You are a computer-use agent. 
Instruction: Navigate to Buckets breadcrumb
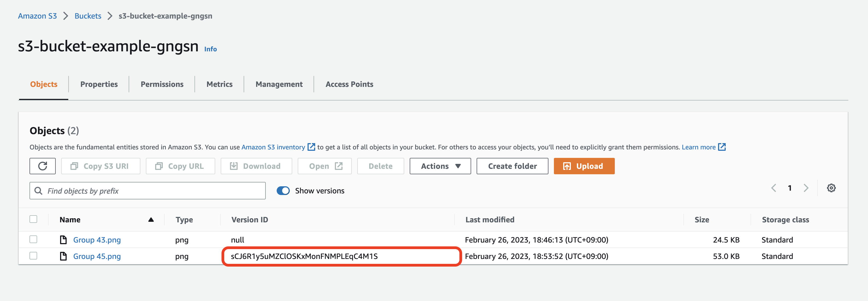(x=88, y=16)
